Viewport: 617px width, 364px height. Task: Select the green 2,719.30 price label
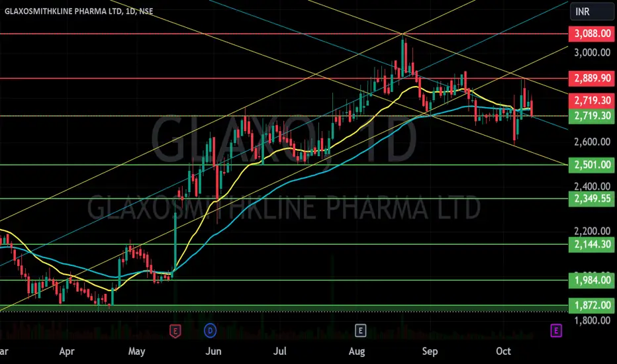tap(592, 116)
